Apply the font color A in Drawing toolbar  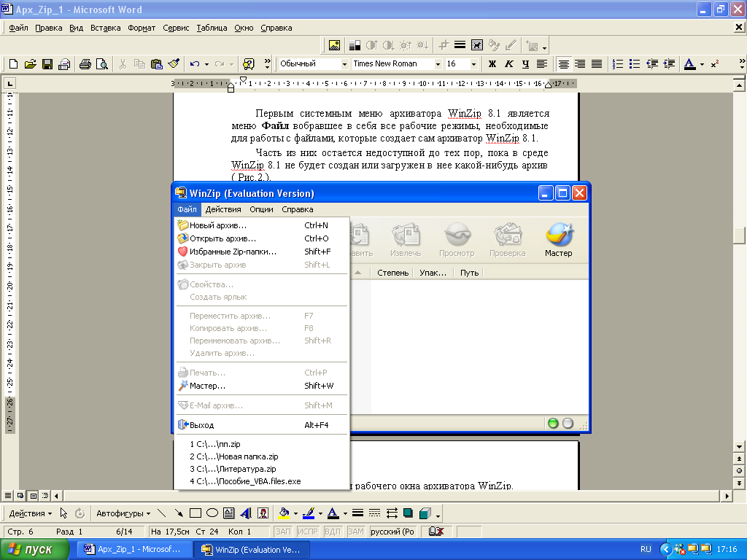333,513
